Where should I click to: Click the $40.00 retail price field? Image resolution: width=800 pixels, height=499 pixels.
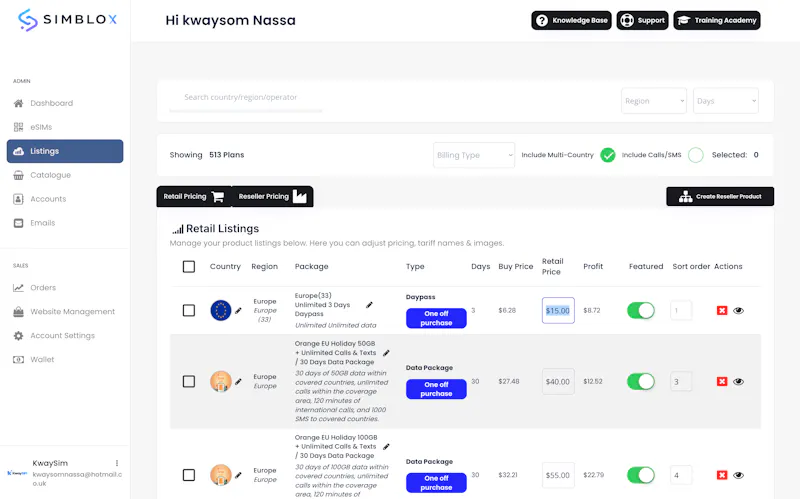pos(558,382)
